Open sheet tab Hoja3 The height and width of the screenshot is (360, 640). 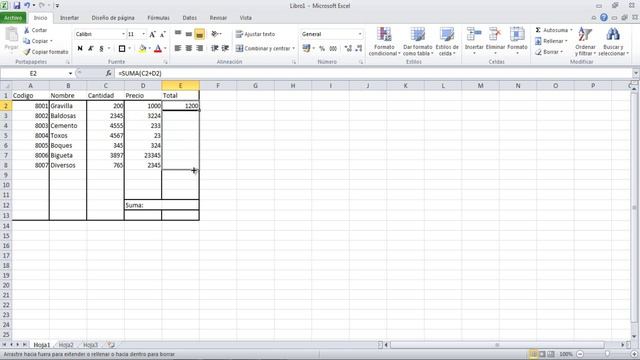tap(90, 345)
